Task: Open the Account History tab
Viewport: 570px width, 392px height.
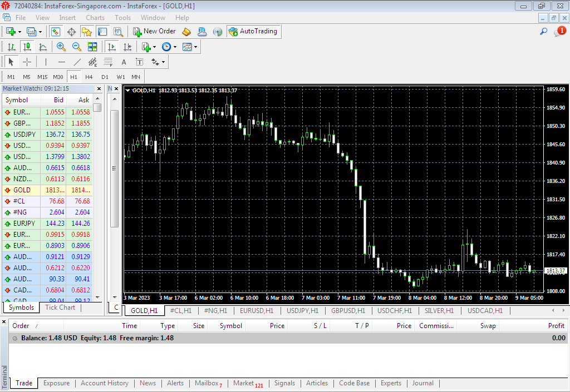Action: 105,383
